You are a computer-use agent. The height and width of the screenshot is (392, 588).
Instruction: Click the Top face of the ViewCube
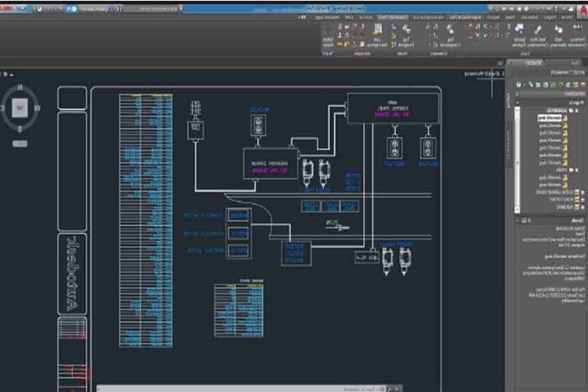tap(20, 108)
